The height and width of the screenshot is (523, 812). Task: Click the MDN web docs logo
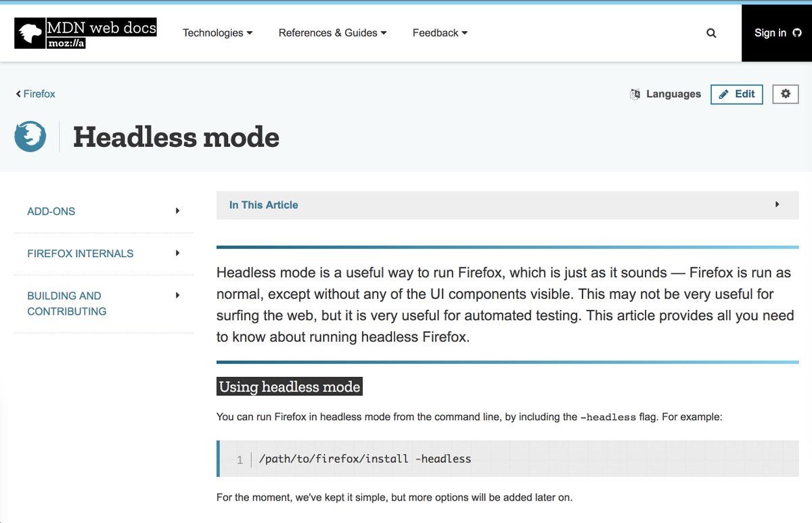tap(85, 33)
